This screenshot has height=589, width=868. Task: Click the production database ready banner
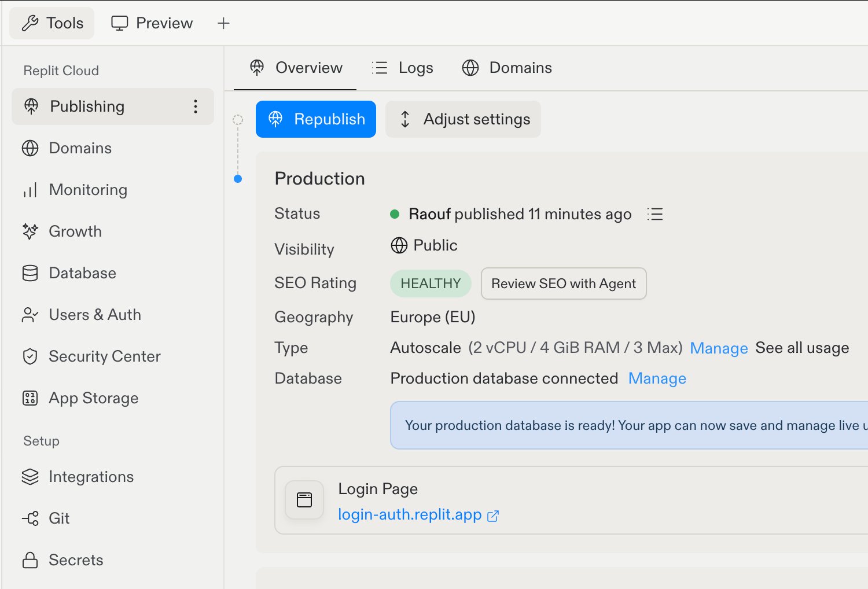(630, 425)
